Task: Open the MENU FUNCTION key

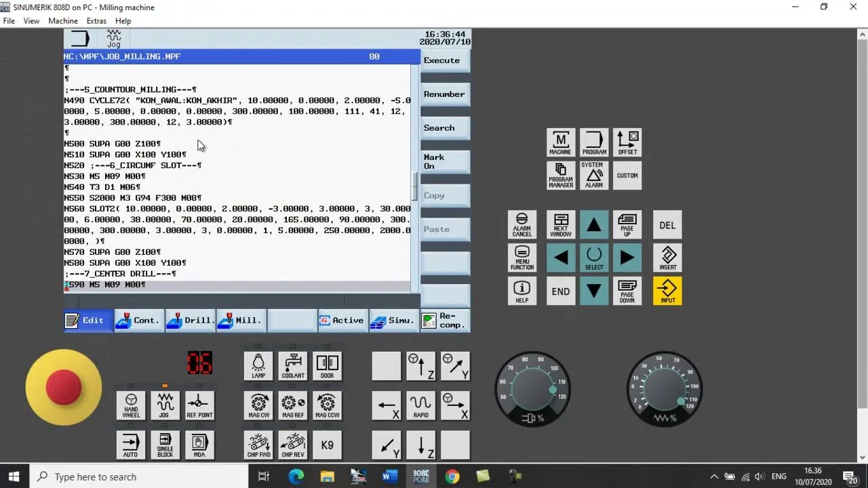Action: [522, 258]
